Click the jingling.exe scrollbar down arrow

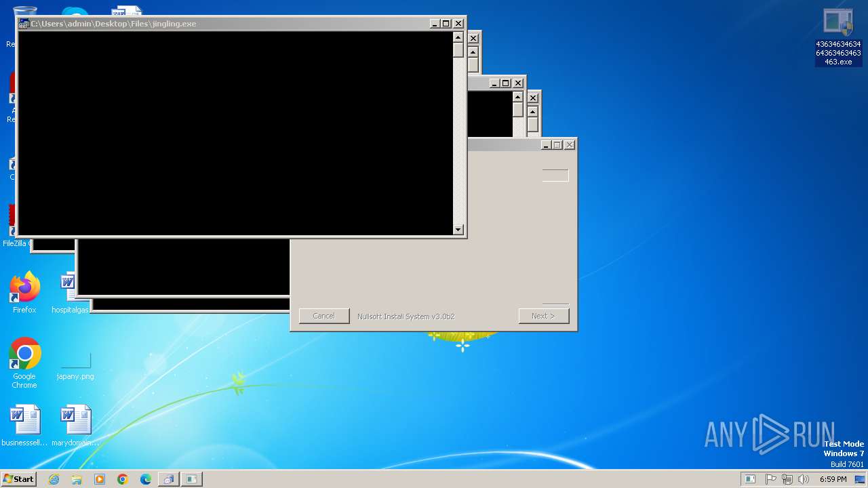(x=458, y=230)
